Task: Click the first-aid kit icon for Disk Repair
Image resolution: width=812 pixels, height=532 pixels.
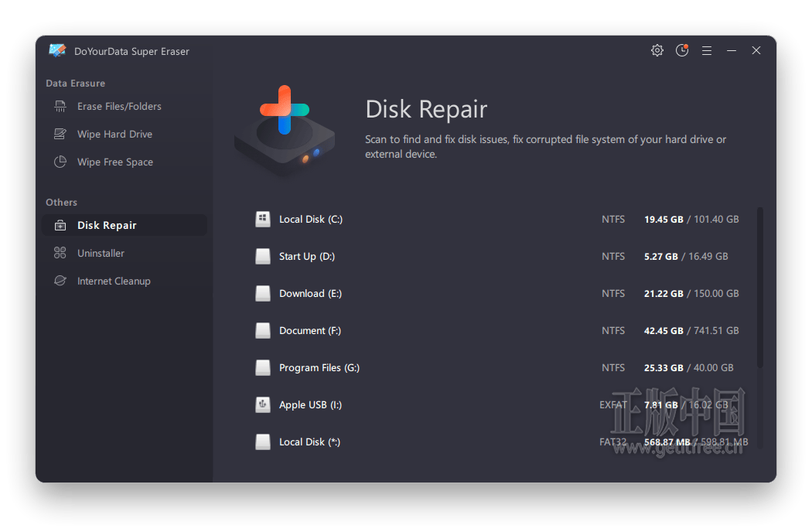Action: 60,225
